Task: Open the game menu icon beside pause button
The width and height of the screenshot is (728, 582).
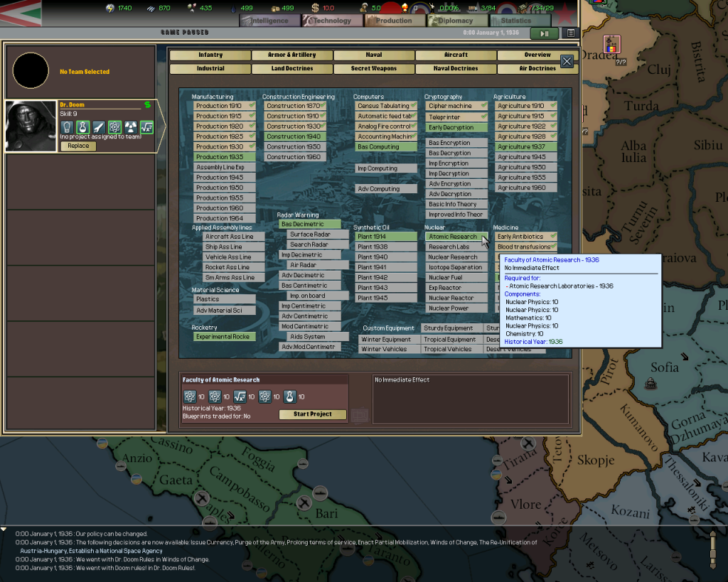Action: pyautogui.click(x=570, y=33)
